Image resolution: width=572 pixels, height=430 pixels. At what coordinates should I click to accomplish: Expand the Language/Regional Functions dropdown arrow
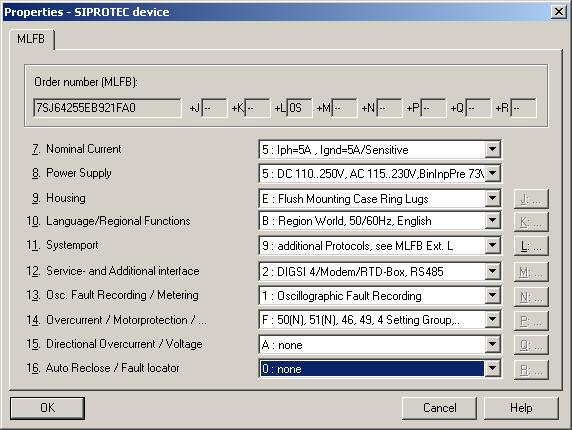pos(492,221)
